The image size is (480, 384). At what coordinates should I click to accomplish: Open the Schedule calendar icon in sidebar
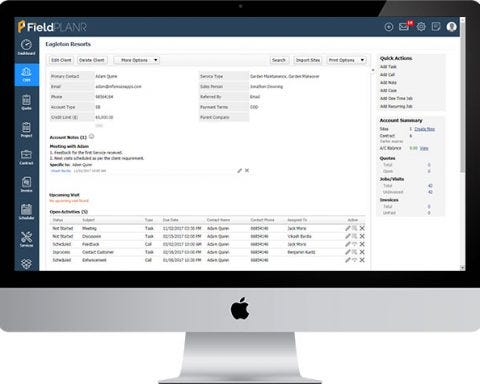(x=26, y=212)
